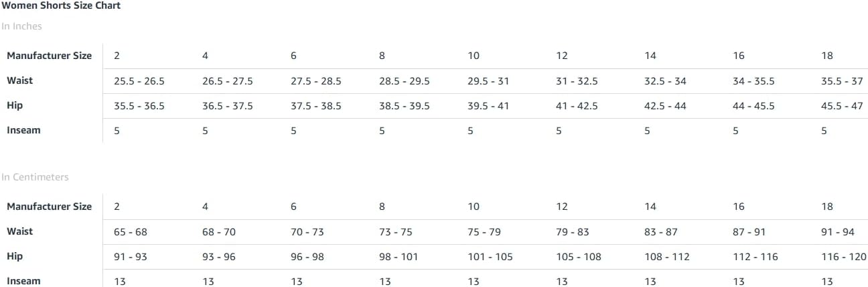Click waist value 27.5 - 28.5 for size 6

[x=316, y=81]
